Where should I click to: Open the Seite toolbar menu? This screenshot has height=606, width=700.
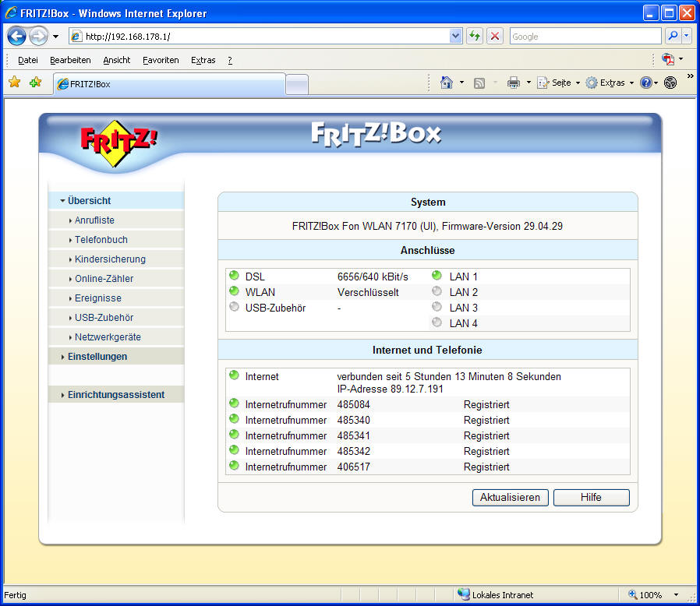(558, 83)
